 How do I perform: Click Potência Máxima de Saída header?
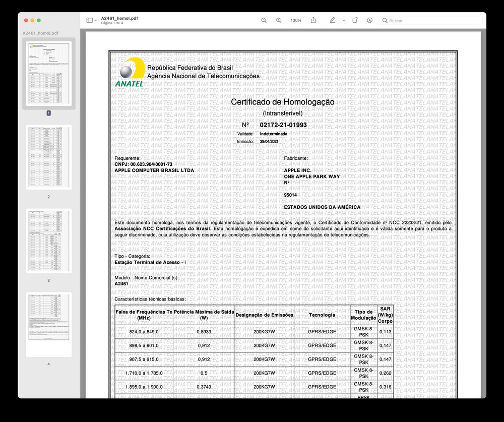pyautogui.click(x=204, y=315)
